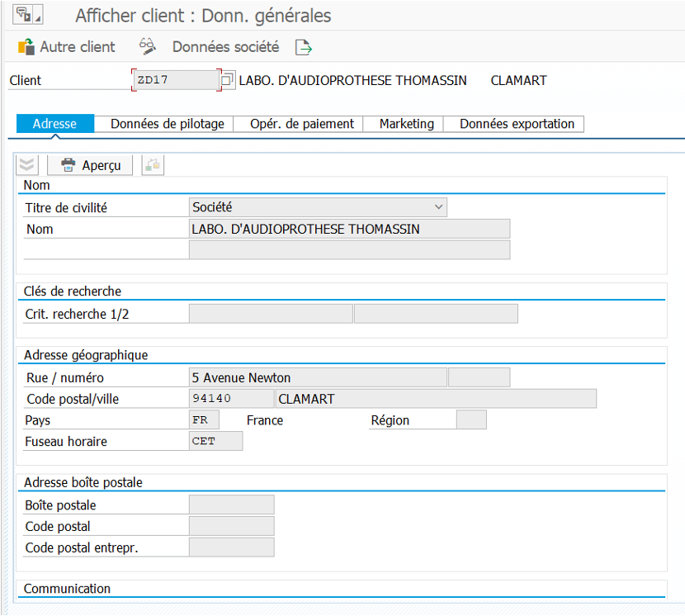This screenshot has height=616, width=685.
Task: Switch to Données de pilotage tab
Action: (168, 124)
